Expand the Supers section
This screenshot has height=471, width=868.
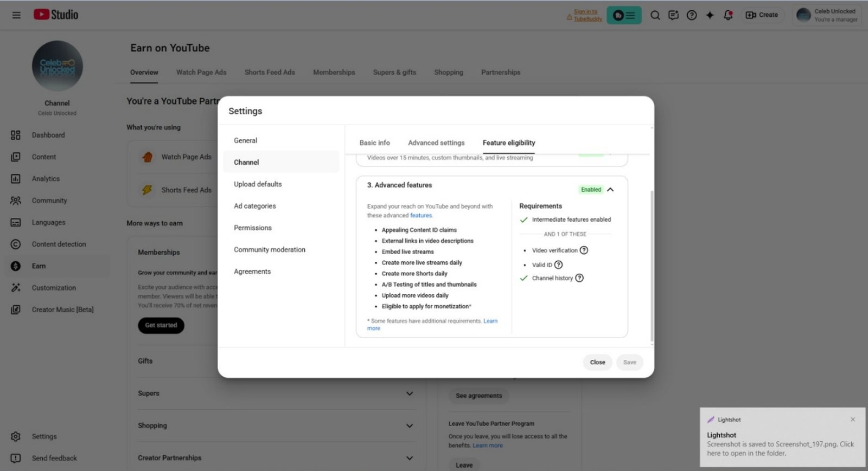(410, 393)
